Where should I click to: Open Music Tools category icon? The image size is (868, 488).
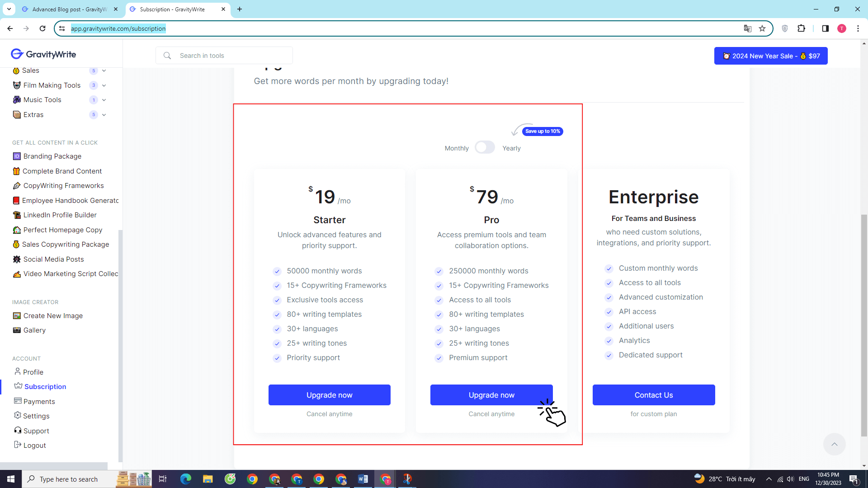coord(17,100)
